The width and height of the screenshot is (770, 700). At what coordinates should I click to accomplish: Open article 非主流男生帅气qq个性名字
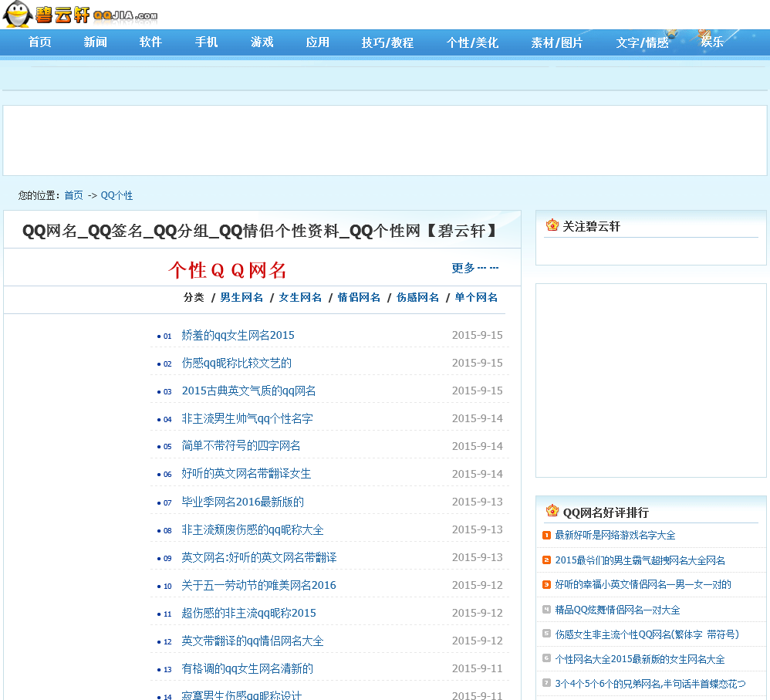pyautogui.click(x=248, y=418)
